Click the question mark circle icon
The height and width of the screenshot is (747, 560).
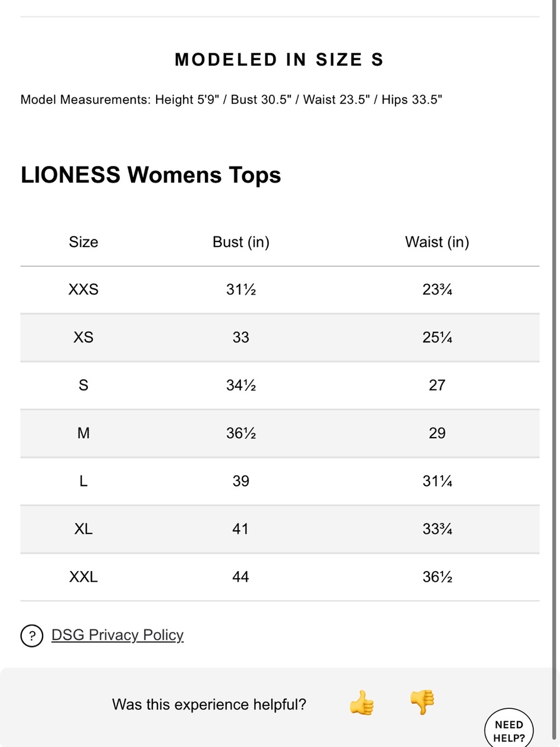pos(32,635)
